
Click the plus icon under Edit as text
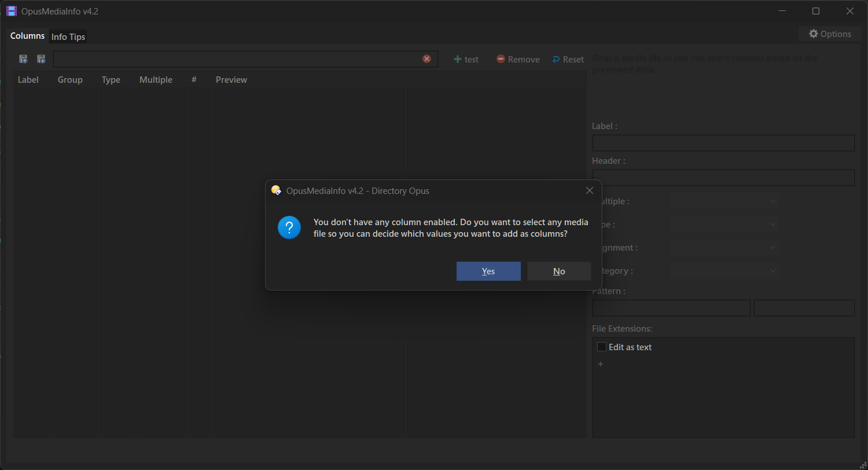pyautogui.click(x=601, y=365)
